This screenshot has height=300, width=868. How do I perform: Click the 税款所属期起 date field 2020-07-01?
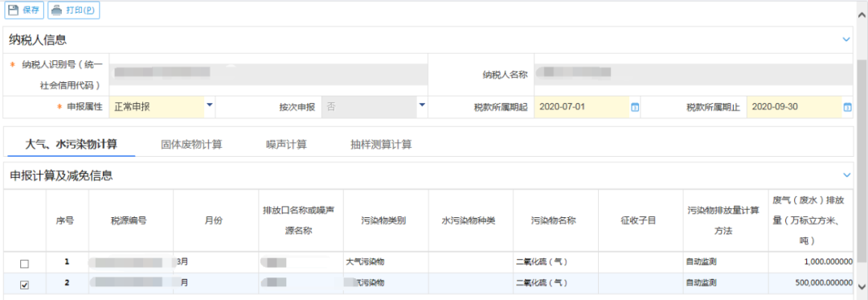[x=581, y=107]
